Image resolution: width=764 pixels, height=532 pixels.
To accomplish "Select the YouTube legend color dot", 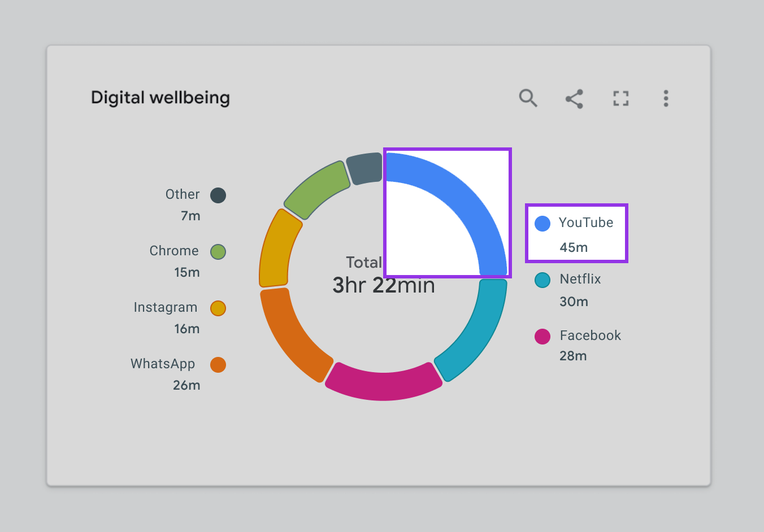I will pos(541,223).
